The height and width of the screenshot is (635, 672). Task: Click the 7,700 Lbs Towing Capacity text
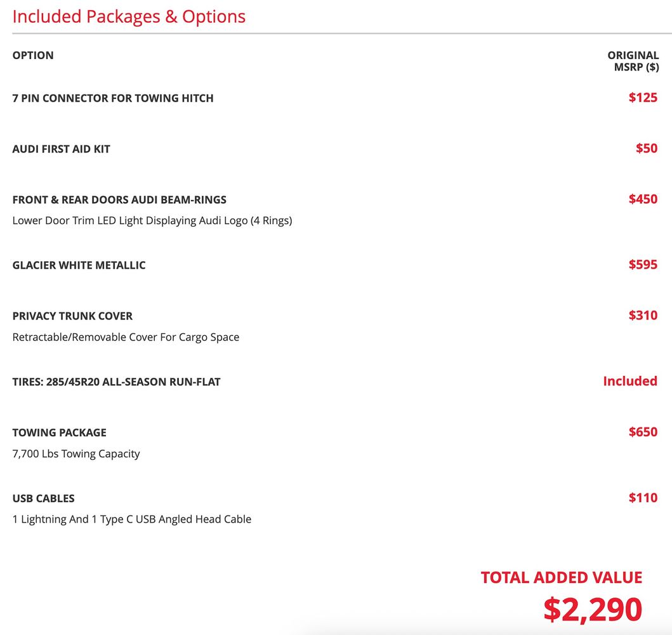tap(76, 453)
